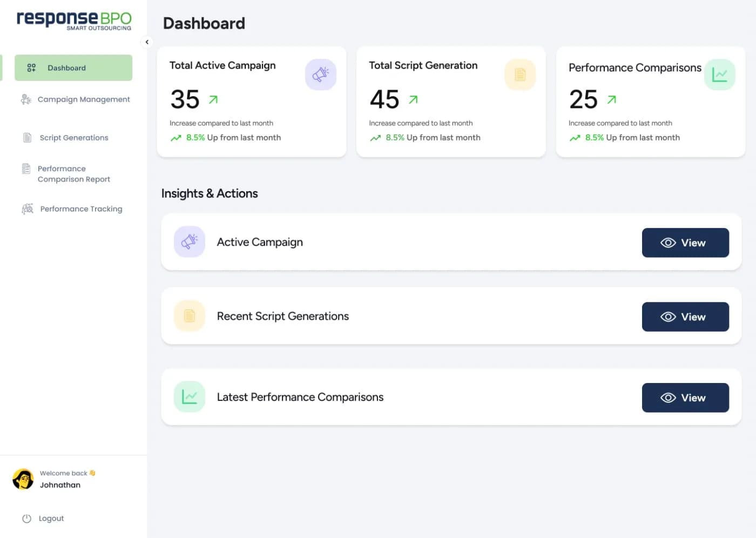Click the megaphone icon in Total Active Campaign card

tap(321, 75)
